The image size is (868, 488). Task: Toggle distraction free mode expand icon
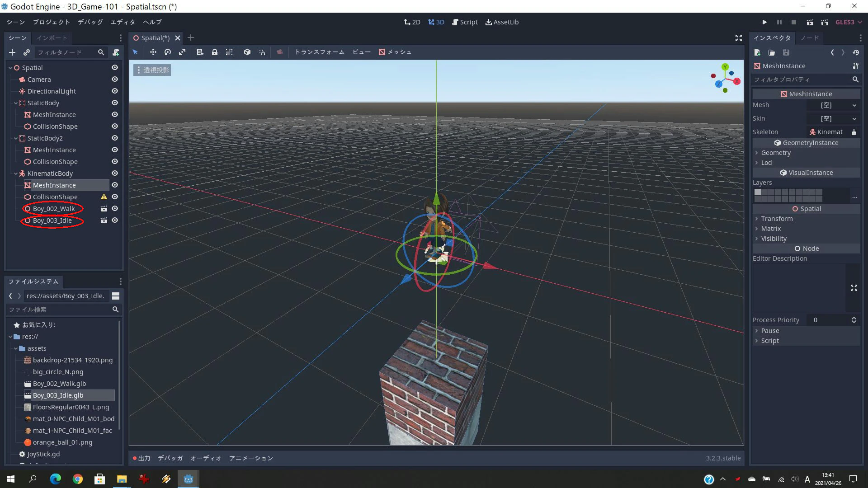click(739, 38)
